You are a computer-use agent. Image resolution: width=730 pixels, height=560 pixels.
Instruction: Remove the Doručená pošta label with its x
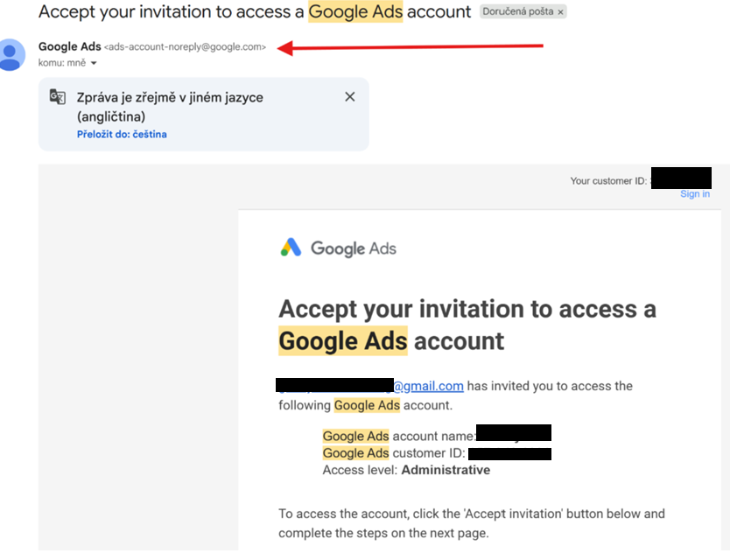pyautogui.click(x=561, y=12)
